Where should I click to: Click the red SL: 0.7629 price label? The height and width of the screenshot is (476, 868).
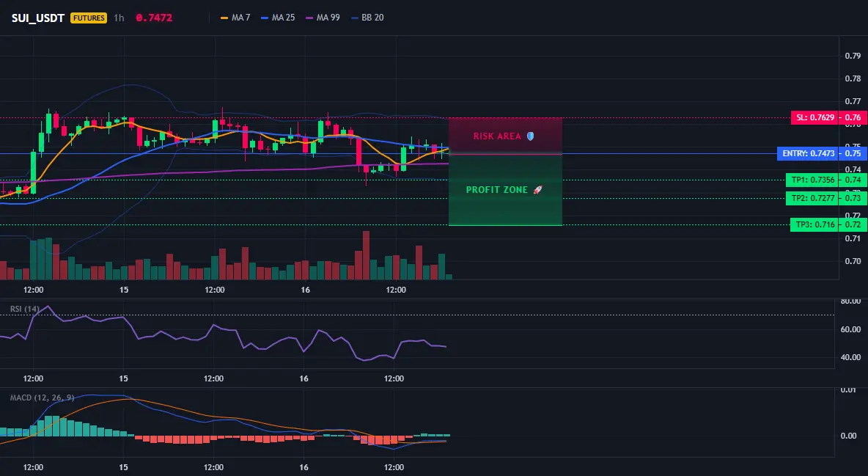pyautogui.click(x=815, y=117)
